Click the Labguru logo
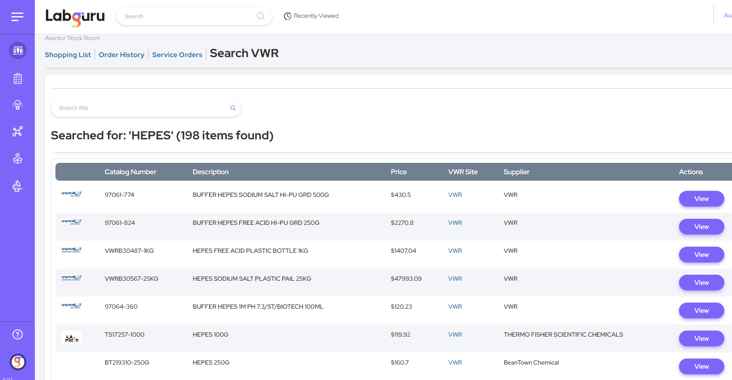 coord(75,17)
